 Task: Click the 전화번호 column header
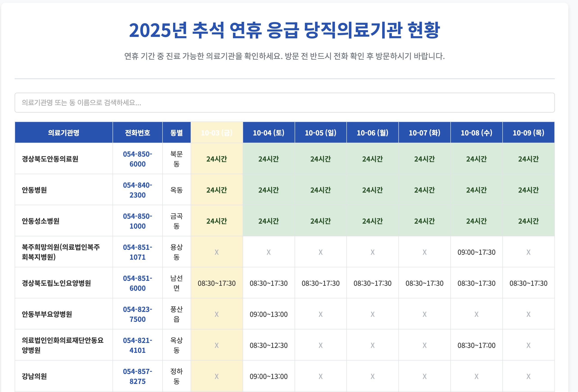(137, 133)
